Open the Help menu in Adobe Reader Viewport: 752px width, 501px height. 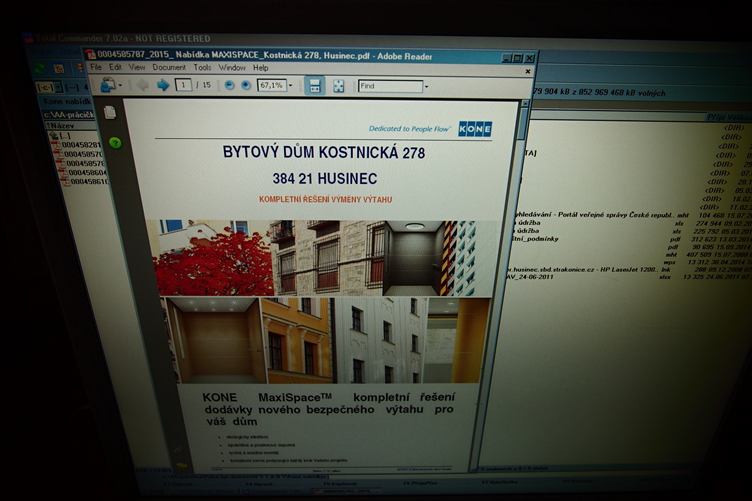point(260,68)
